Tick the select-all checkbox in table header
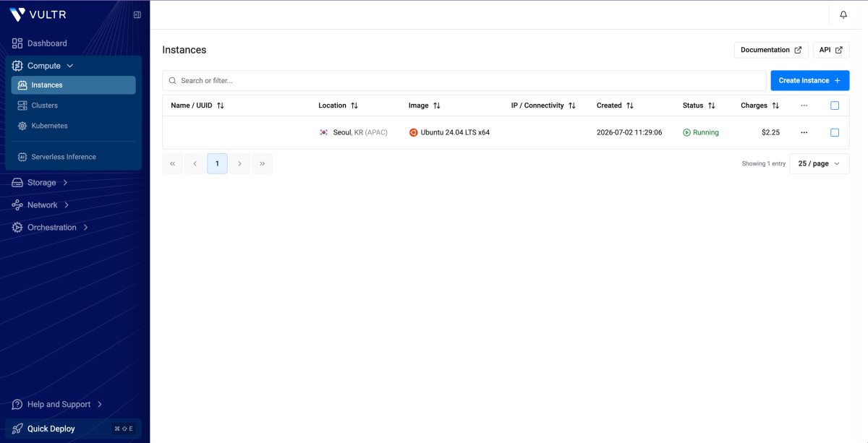This screenshot has height=443, width=868. (x=835, y=106)
